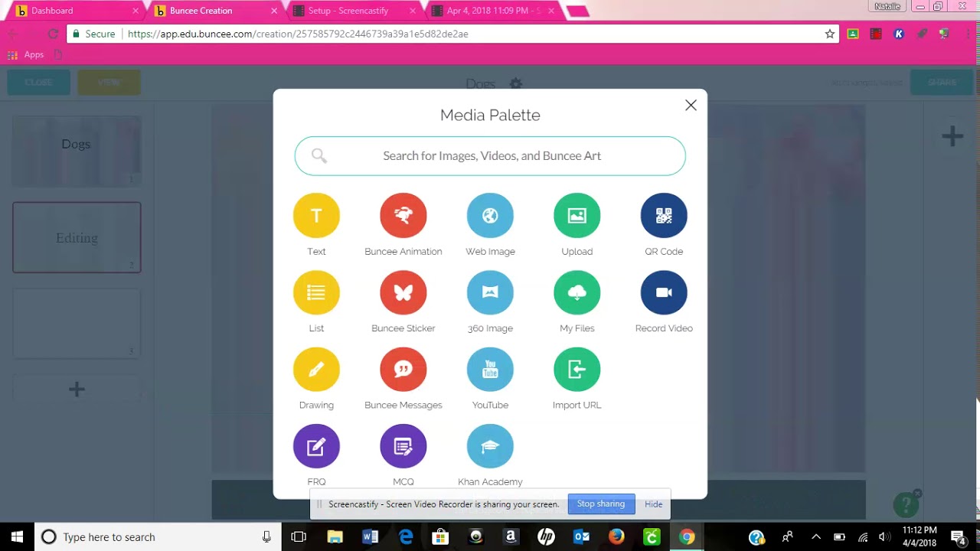Select the Text media option

click(316, 216)
